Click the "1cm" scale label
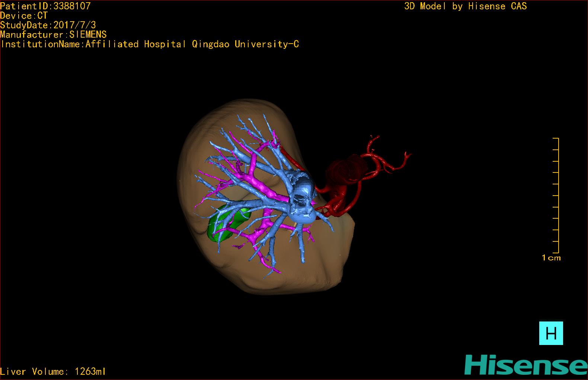The height and width of the screenshot is (380, 588). click(551, 257)
